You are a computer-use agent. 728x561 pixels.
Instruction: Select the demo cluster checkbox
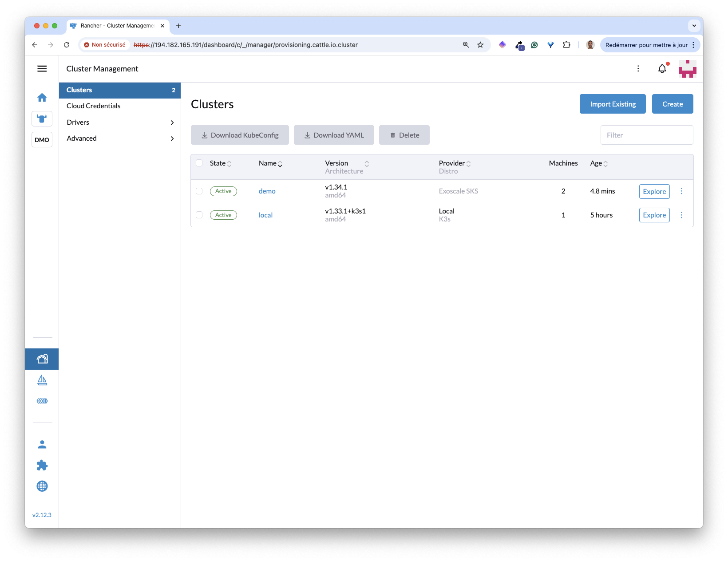(199, 191)
